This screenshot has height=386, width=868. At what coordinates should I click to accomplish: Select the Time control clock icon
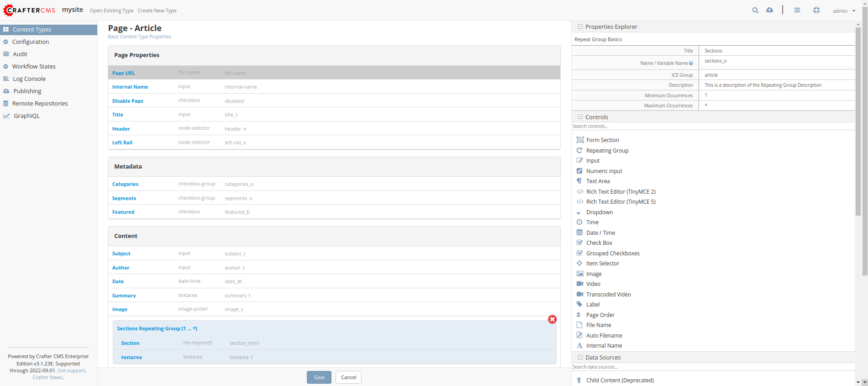(x=579, y=222)
